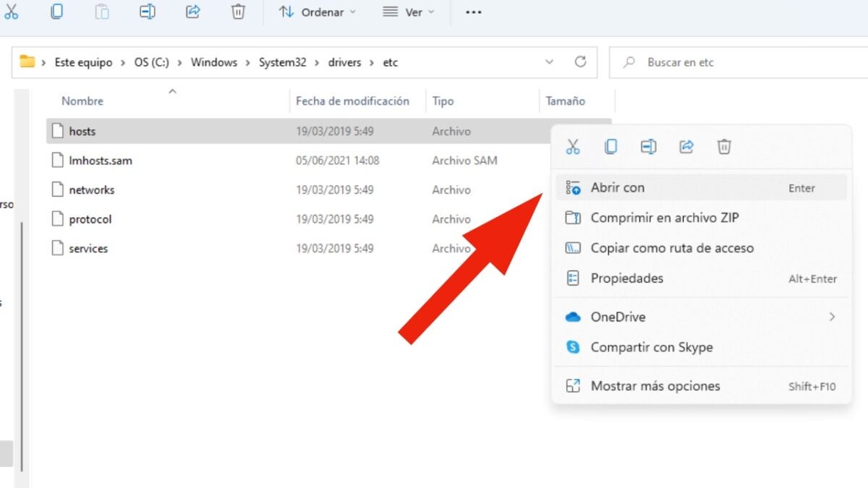Refresh the etc folder view

click(580, 62)
